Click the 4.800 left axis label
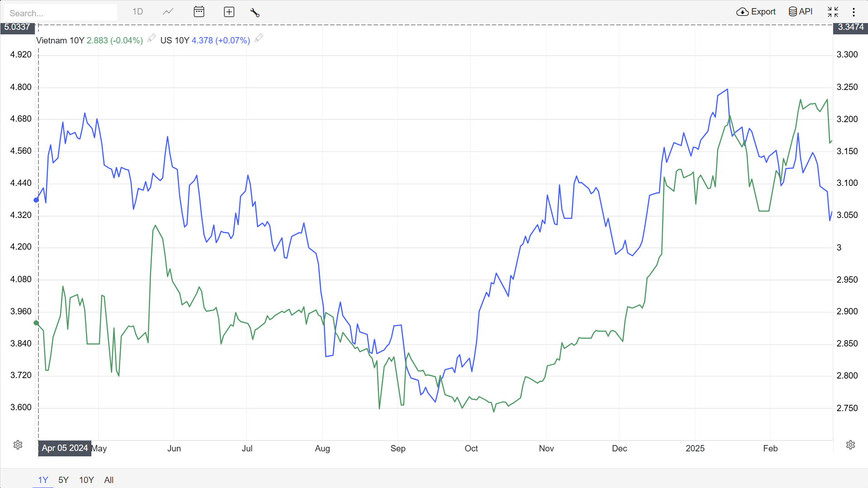 [x=21, y=87]
